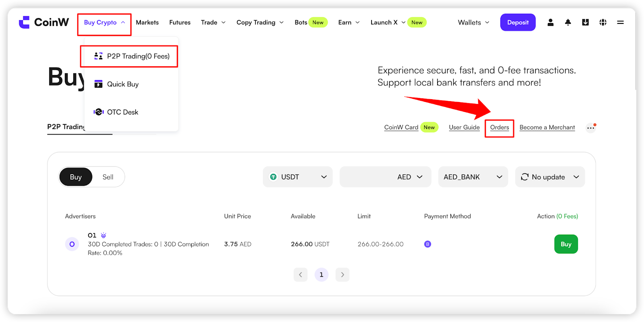Open the language globe icon
Image resolution: width=644 pixels, height=322 pixels.
(x=603, y=23)
